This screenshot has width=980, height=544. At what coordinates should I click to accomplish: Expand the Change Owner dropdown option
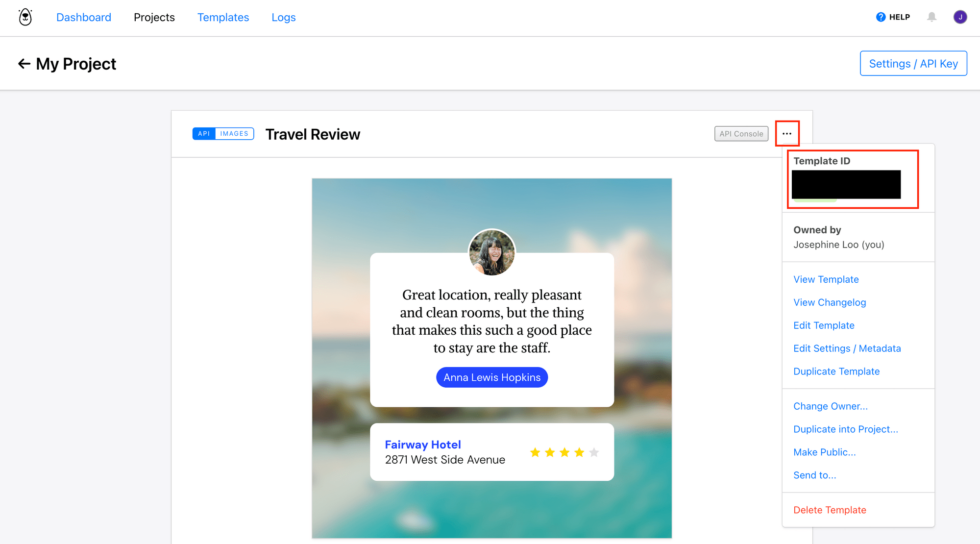[x=831, y=406]
